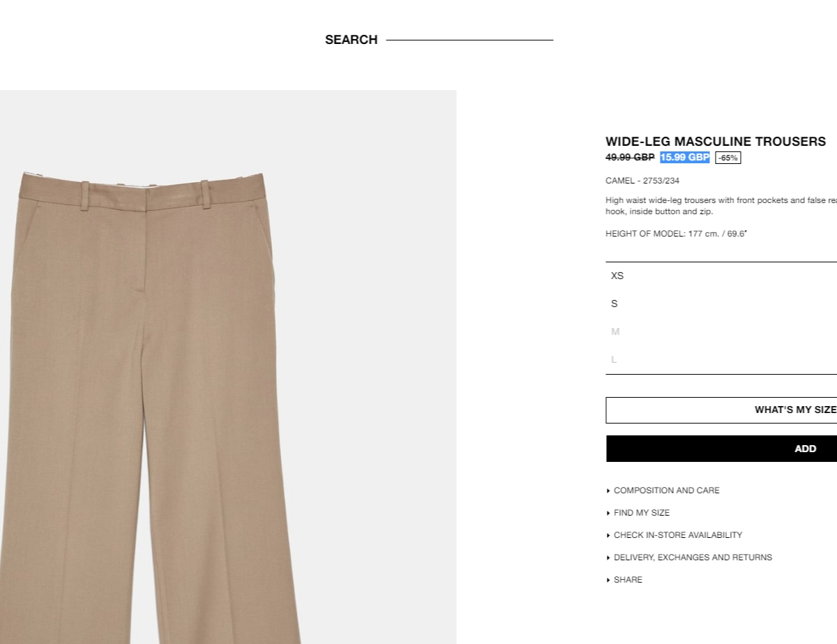Viewport: 837px width, 644px height.
Task: Click the Height of Model text line
Action: click(x=676, y=234)
